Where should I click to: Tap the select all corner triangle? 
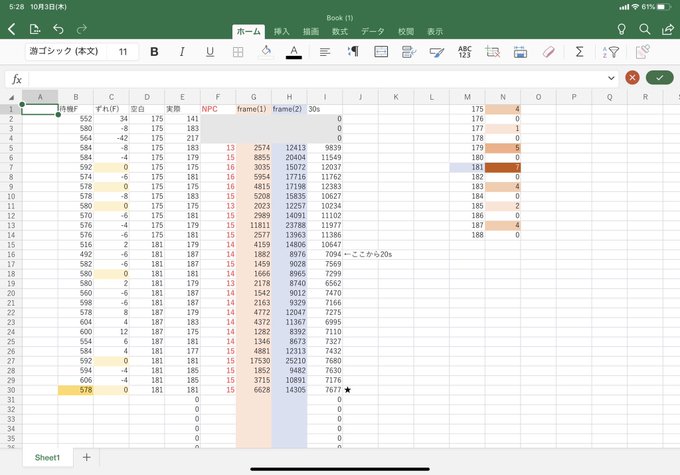(11, 97)
